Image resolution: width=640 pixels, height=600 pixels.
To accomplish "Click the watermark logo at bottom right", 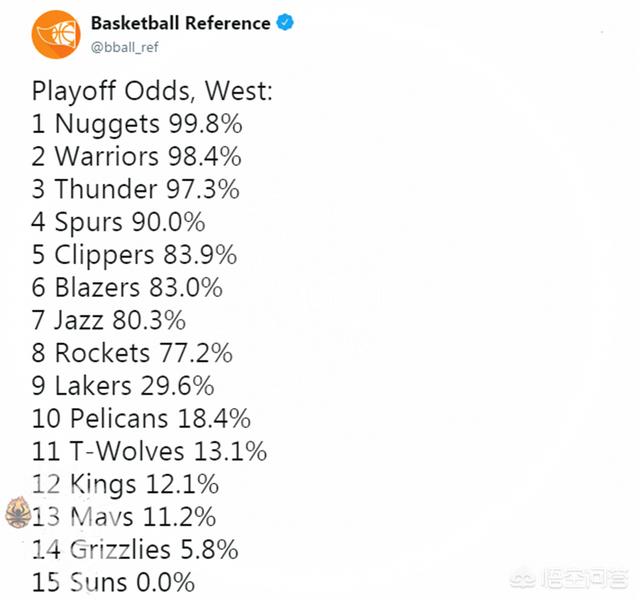I will pyautogui.click(x=569, y=578).
